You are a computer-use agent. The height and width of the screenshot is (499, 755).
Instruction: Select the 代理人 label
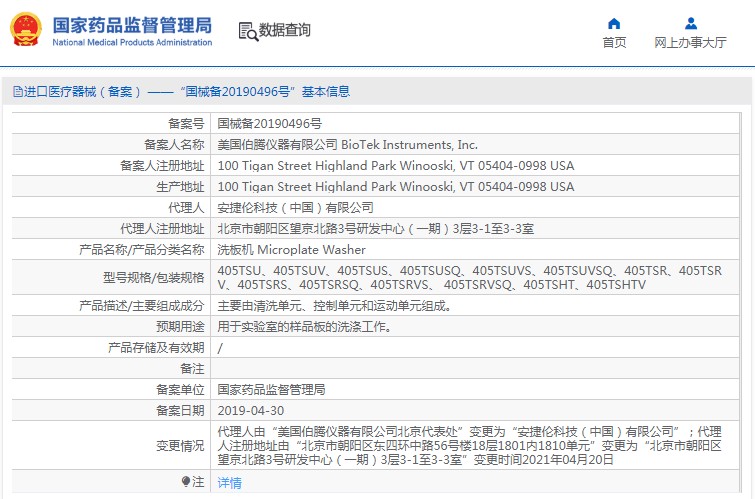coord(186,208)
